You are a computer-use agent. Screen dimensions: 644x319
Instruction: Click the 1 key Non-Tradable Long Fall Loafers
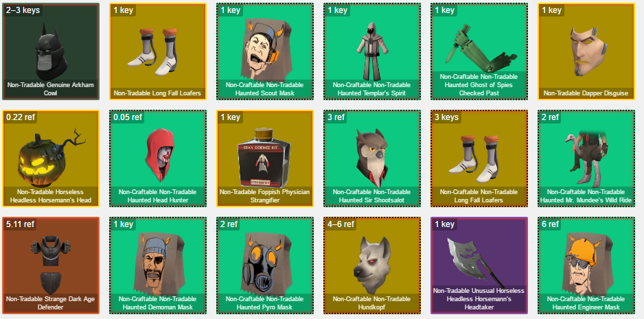(158, 51)
